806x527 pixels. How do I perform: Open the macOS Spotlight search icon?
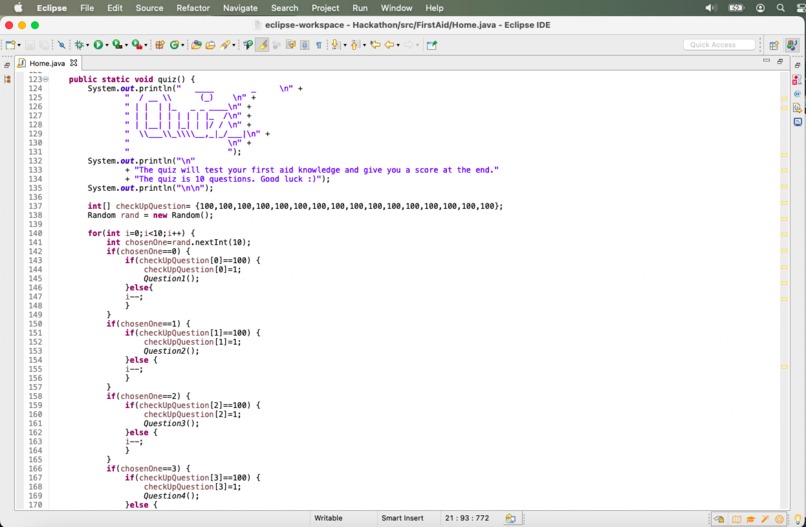781,8
